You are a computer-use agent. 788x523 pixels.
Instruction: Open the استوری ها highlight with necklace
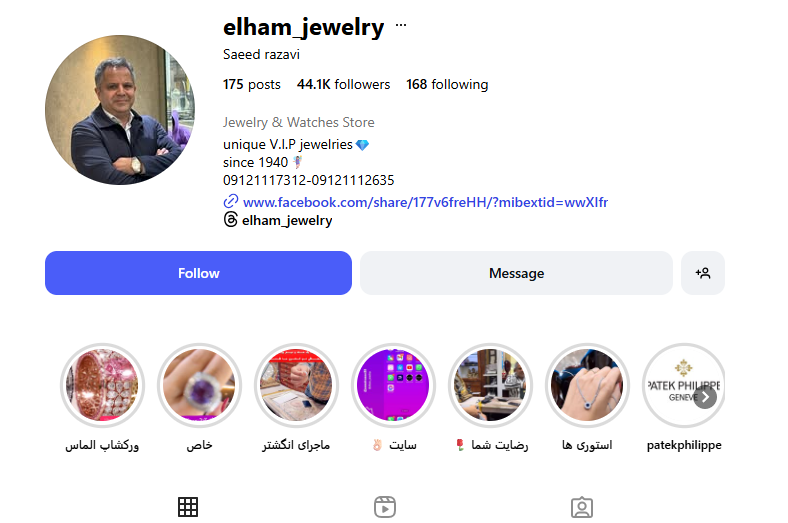click(587, 385)
